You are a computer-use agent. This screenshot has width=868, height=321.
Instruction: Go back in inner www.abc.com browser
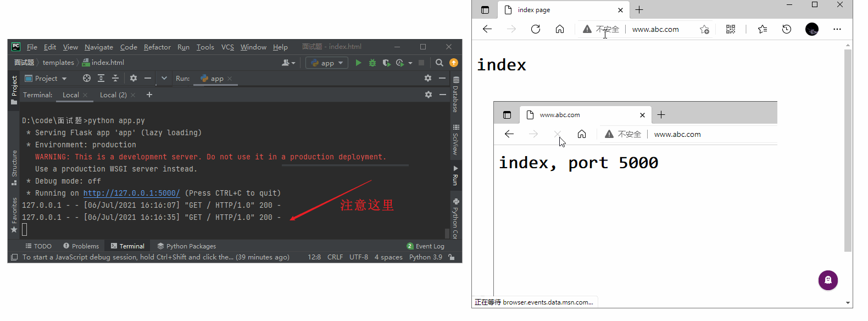pyautogui.click(x=509, y=134)
